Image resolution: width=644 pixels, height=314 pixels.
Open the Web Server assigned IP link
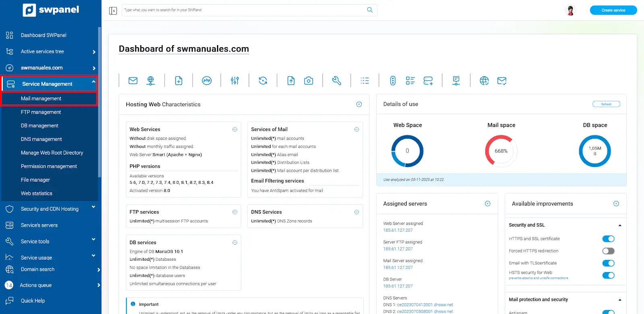pyautogui.click(x=398, y=230)
